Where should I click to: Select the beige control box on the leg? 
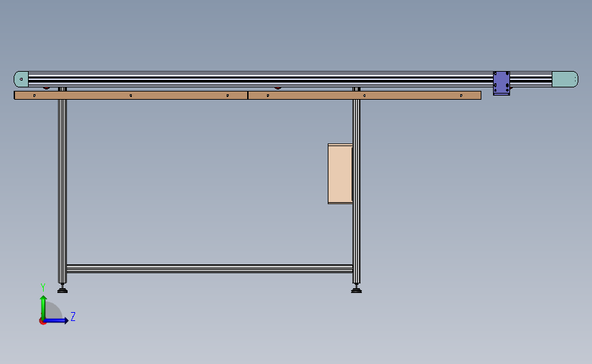click(340, 173)
